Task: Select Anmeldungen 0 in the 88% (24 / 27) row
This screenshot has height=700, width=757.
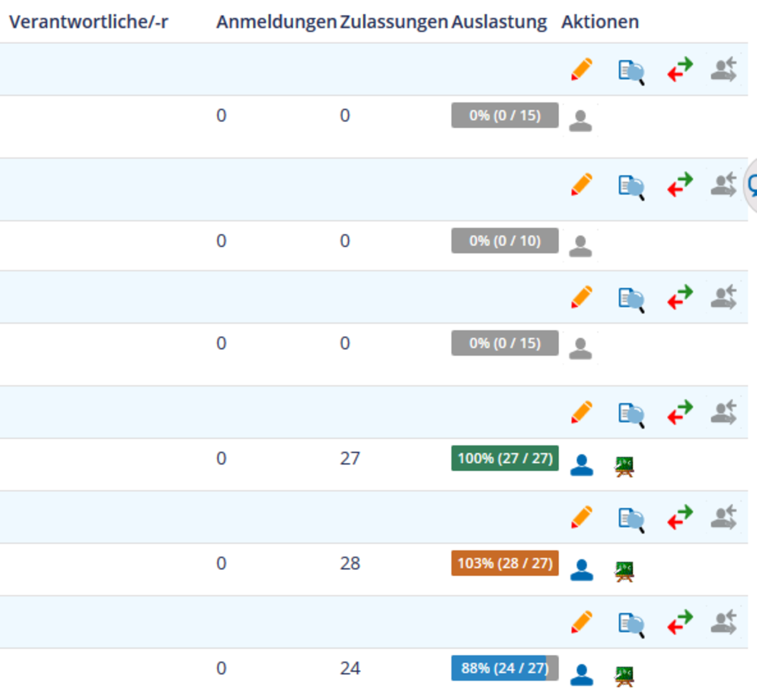Action: click(221, 668)
